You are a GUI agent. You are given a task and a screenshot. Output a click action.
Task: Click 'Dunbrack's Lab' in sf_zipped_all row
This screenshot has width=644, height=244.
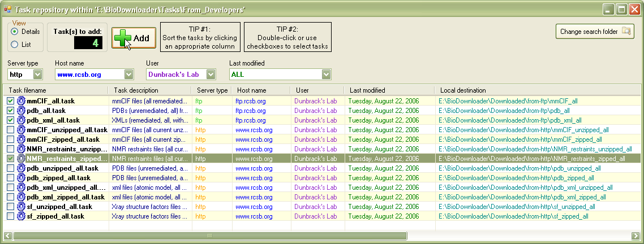tap(315, 216)
